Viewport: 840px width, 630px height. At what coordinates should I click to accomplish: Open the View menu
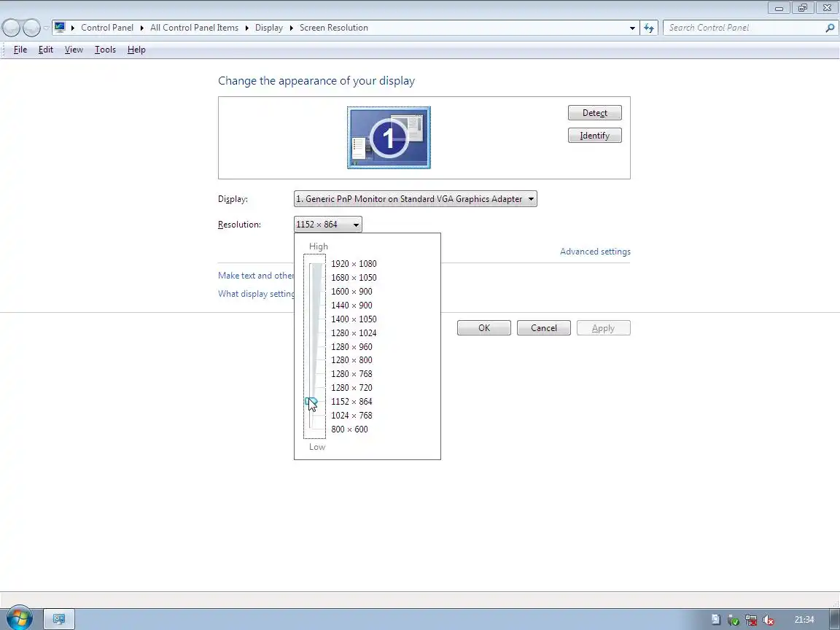click(x=74, y=50)
